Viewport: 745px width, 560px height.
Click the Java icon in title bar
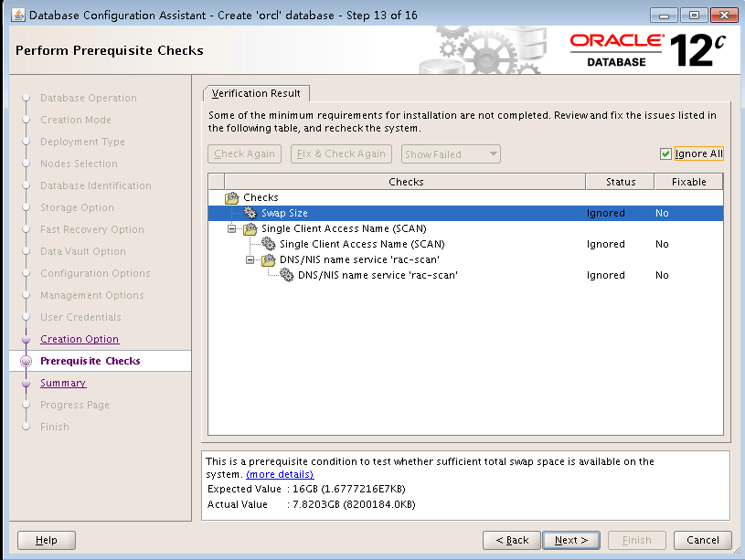18,16
